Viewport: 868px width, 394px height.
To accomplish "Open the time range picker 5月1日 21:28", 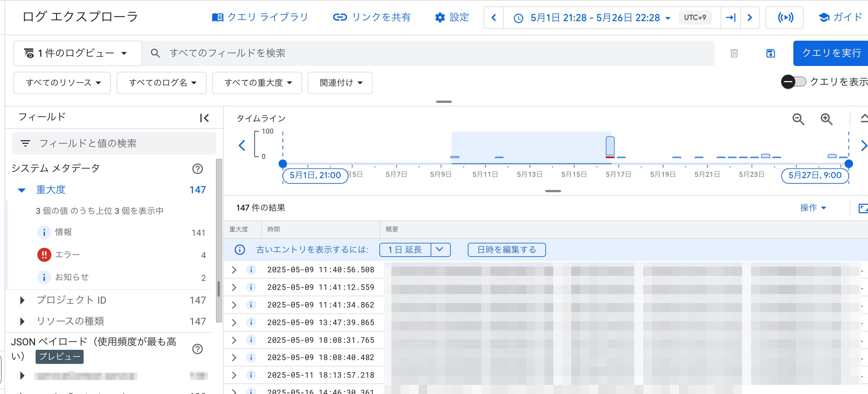I will coord(592,18).
